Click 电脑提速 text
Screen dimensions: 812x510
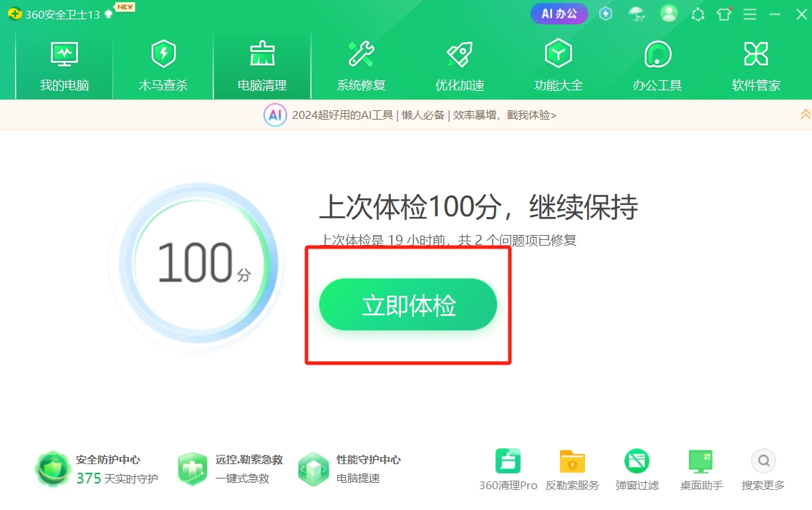click(358, 478)
